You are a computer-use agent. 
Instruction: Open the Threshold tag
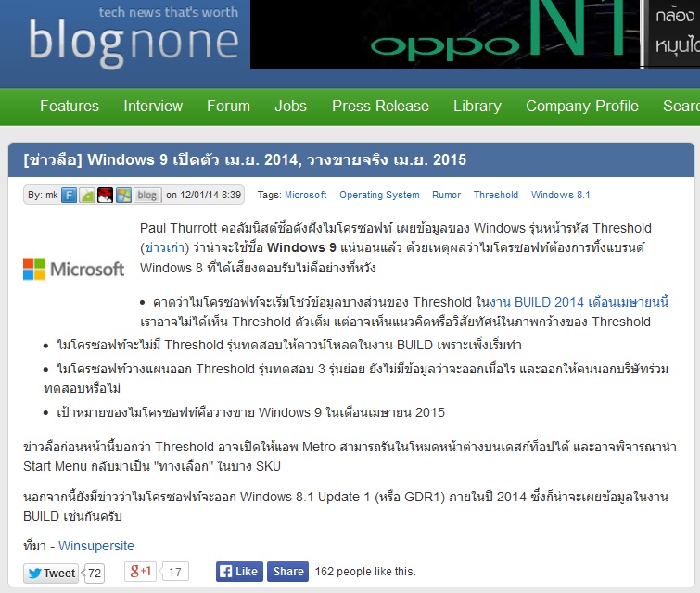496,195
